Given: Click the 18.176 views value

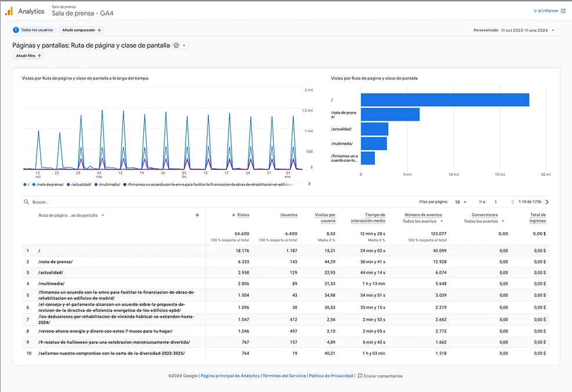Looking at the screenshot, I should pos(242,251).
